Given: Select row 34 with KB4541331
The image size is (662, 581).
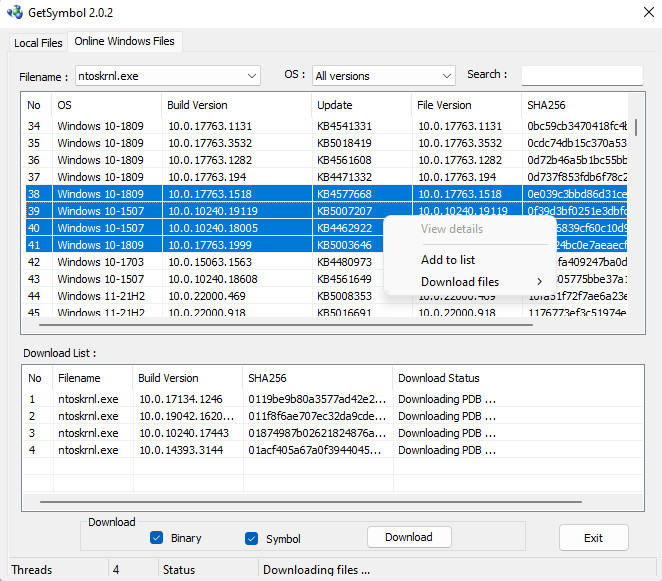Looking at the screenshot, I should [x=326, y=126].
